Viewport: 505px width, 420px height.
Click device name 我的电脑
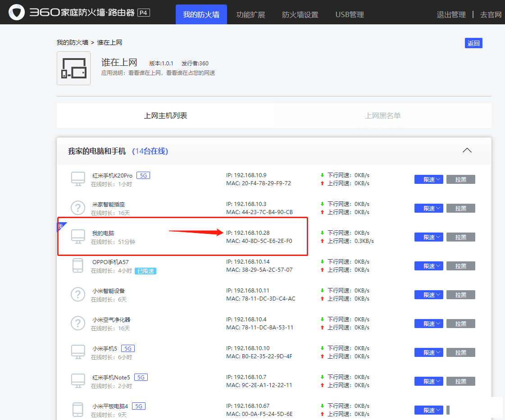tap(103, 233)
